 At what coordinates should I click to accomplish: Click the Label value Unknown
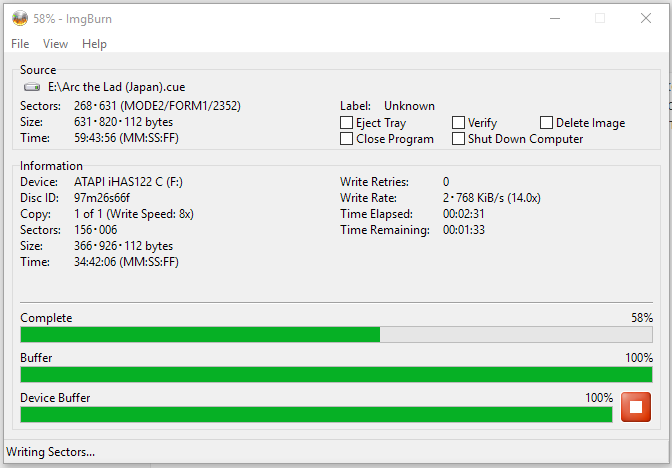(x=409, y=106)
